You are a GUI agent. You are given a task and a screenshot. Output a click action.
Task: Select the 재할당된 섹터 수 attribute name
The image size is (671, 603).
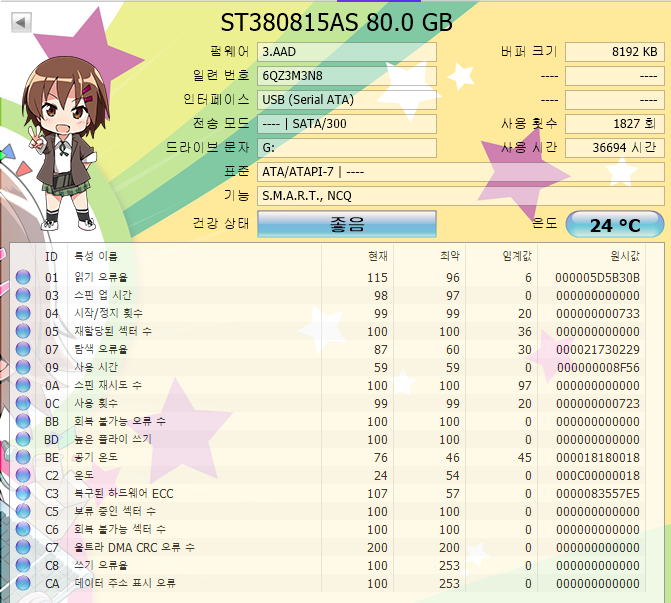click(x=113, y=331)
